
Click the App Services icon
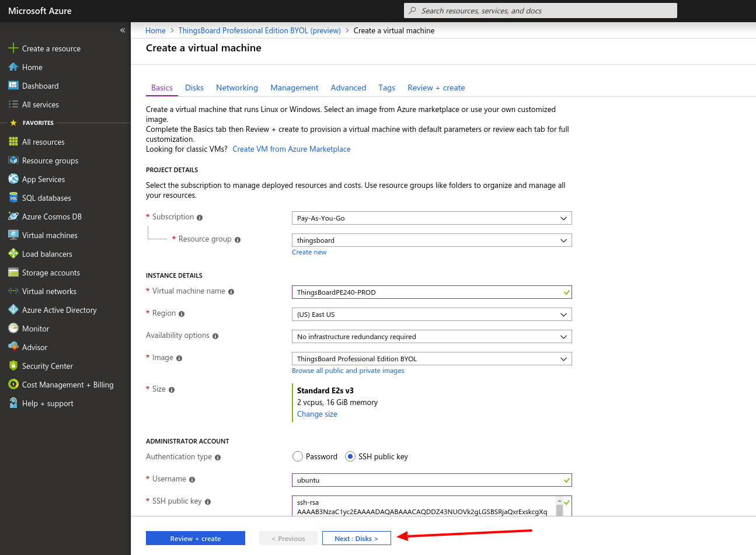click(13, 179)
